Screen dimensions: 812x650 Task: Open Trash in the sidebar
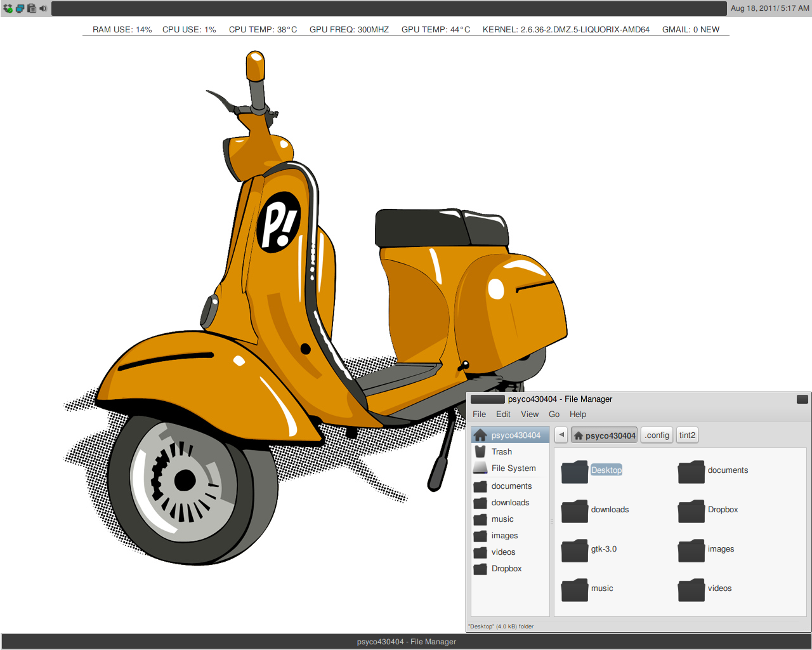tap(510, 451)
